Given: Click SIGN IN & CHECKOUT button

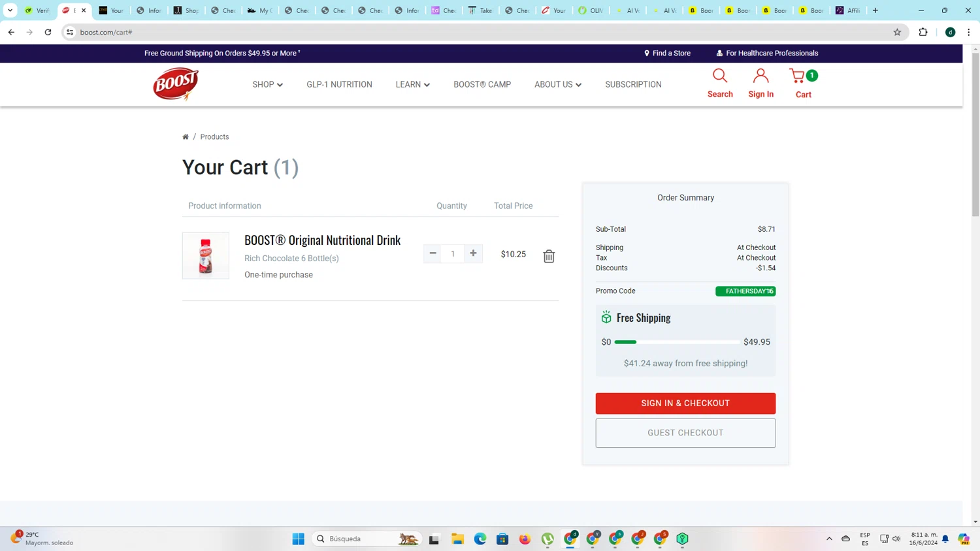Looking at the screenshot, I should (685, 403).
